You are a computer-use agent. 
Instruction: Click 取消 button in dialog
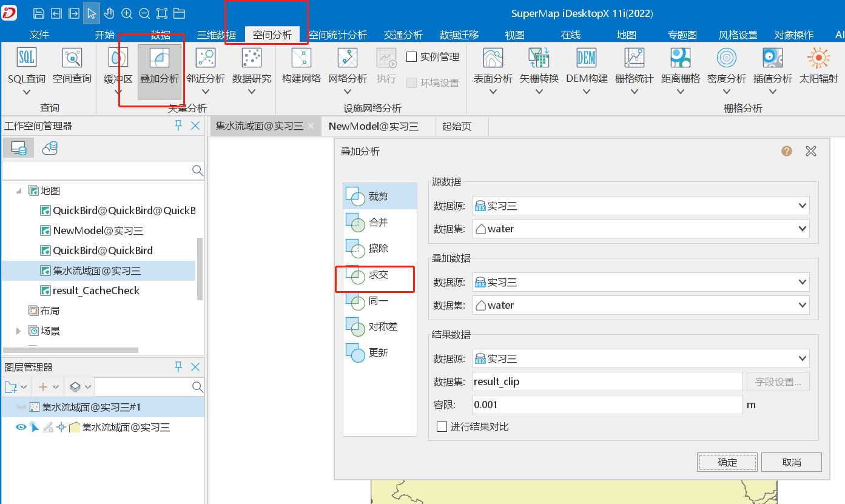792,462
